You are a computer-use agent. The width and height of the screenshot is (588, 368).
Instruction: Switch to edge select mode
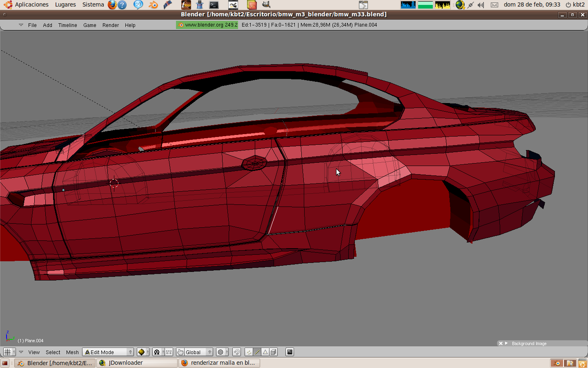[x=257, y=352]
